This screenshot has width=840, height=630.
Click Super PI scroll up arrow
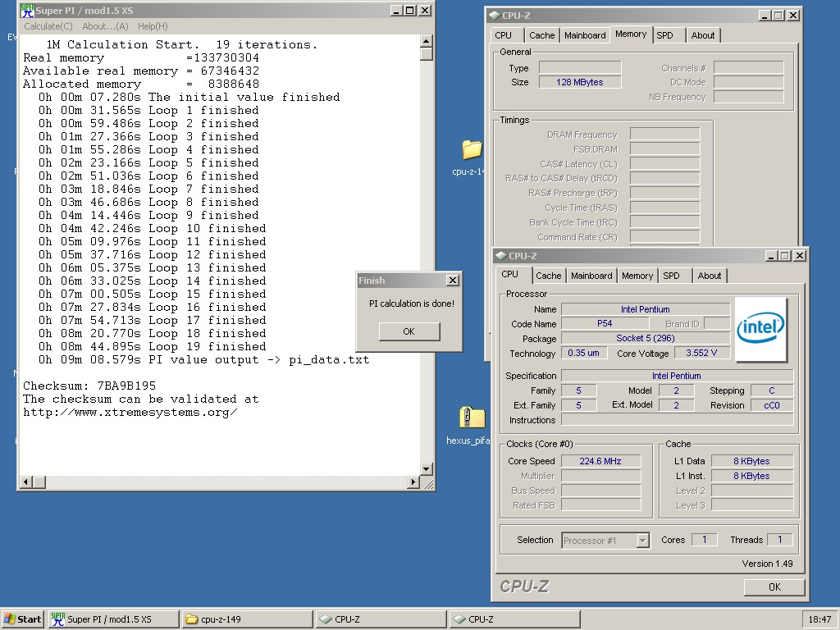[x=427, y=41]
